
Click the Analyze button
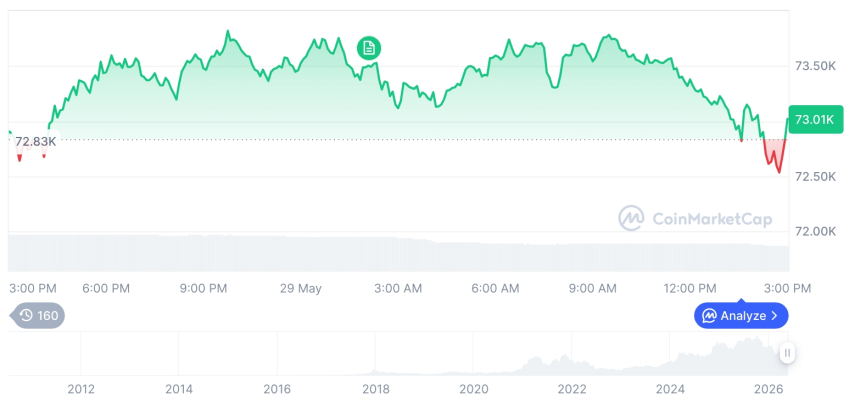741,315
